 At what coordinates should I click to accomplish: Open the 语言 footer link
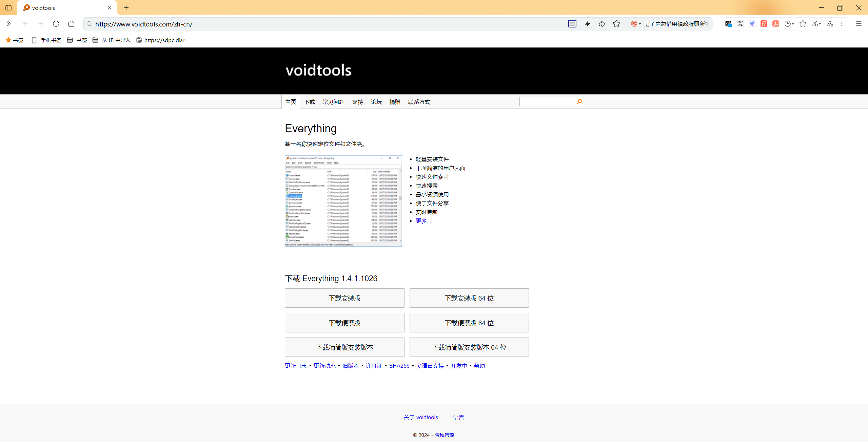click(x=458, y=417)
